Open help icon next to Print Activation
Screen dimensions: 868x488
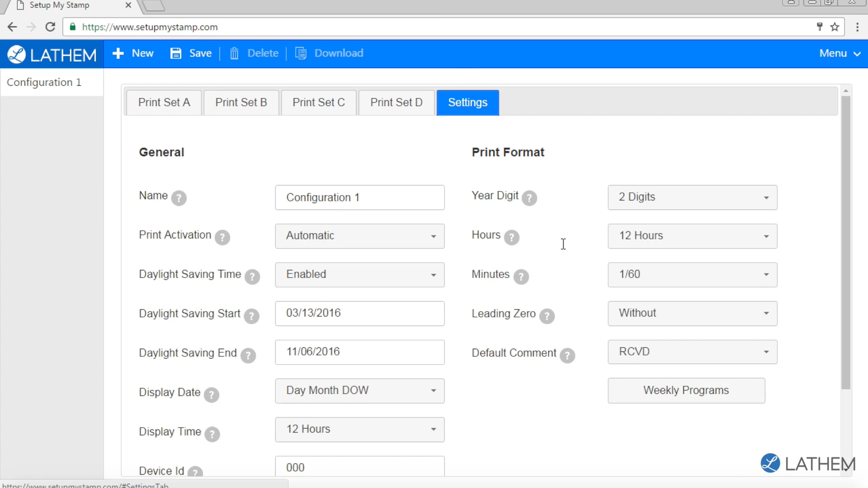222,237
